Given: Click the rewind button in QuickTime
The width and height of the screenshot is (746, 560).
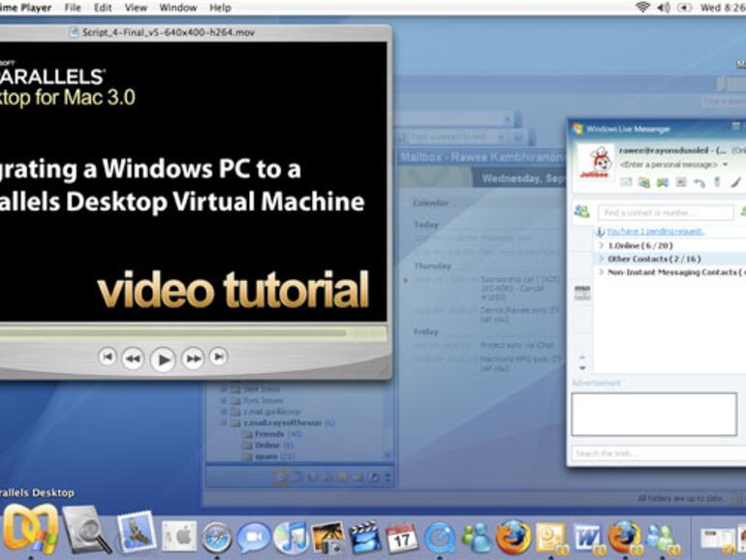Looking at the screenshot, I should tap(133, 358).
